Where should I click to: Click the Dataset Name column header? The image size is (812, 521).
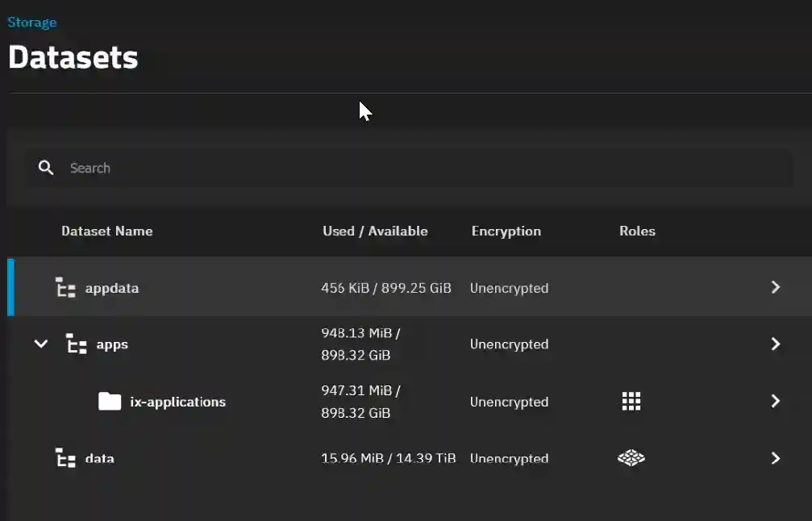pyautogui.click(x=106, y=231)
